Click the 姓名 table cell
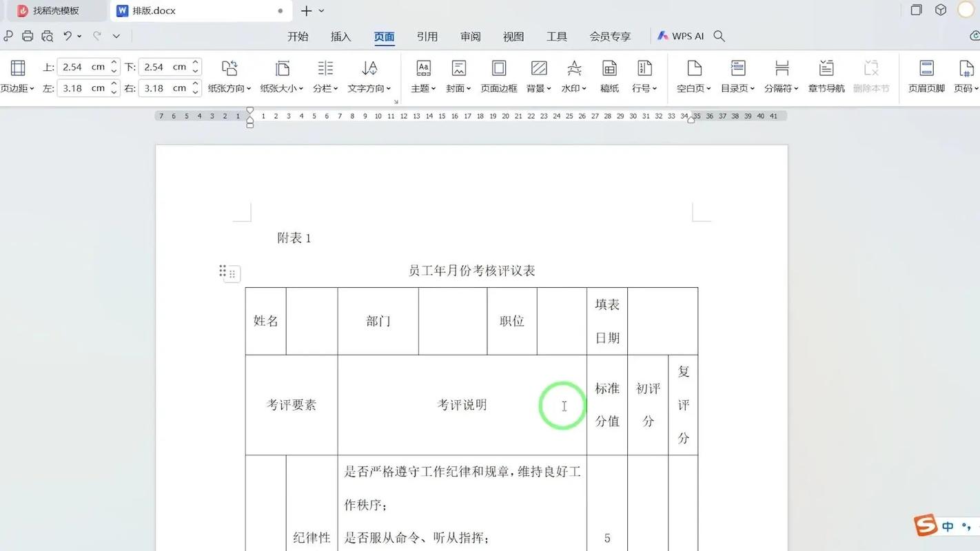This screenshot has height=551, width=980. coord(266,321)
